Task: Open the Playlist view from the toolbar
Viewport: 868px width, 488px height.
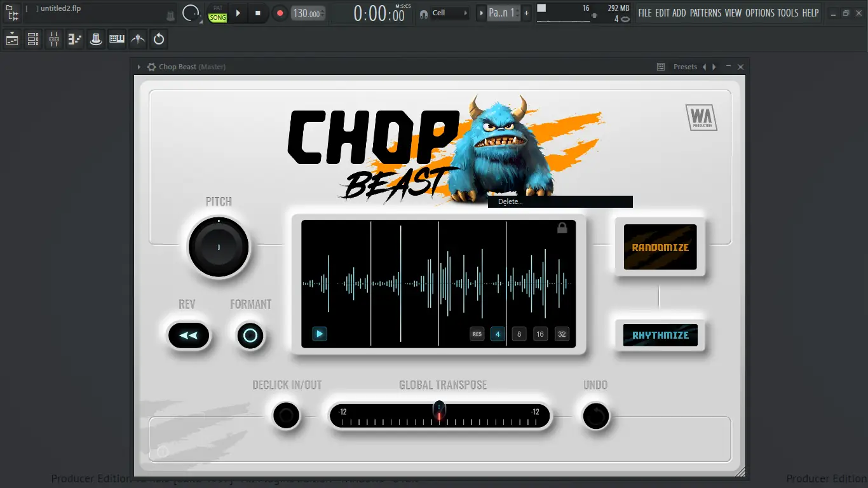Action: click(x=12, y=39)
